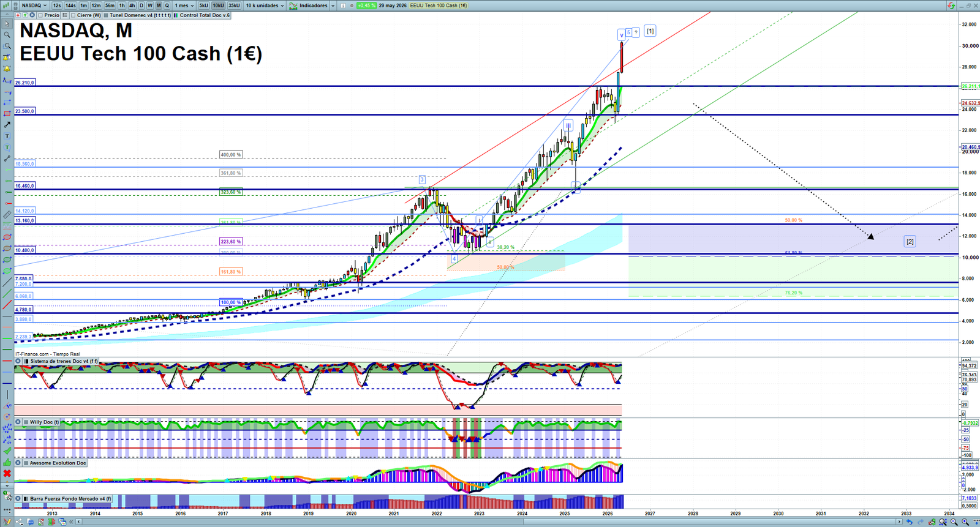This screenshot has width=980, height=527.
Task: Select the 4h timeframe
Action: click(132, 6)
